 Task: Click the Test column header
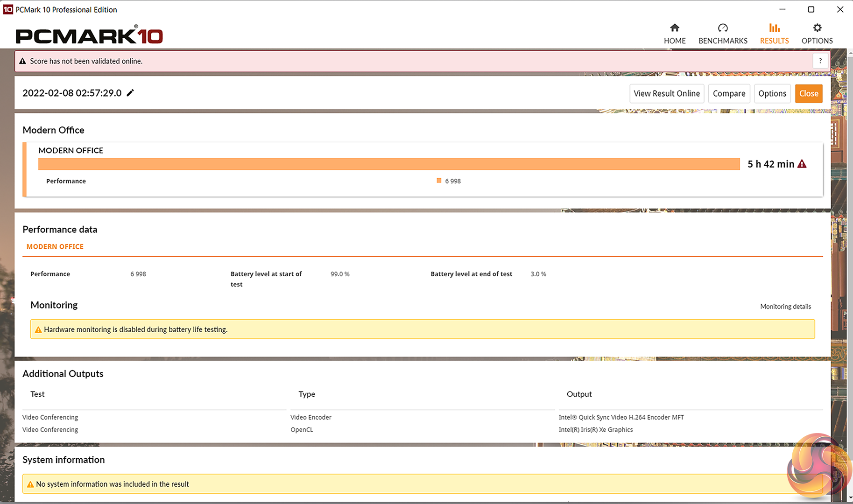pyautogui.click(x=37, y=394)
